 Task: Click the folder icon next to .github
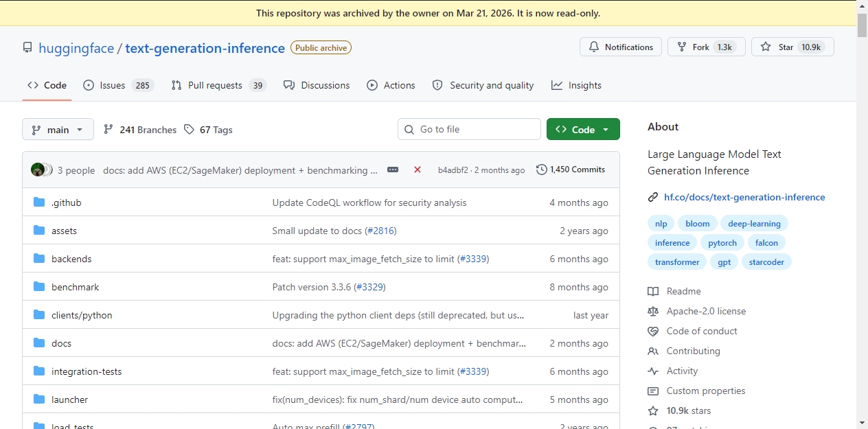(39, 202)
